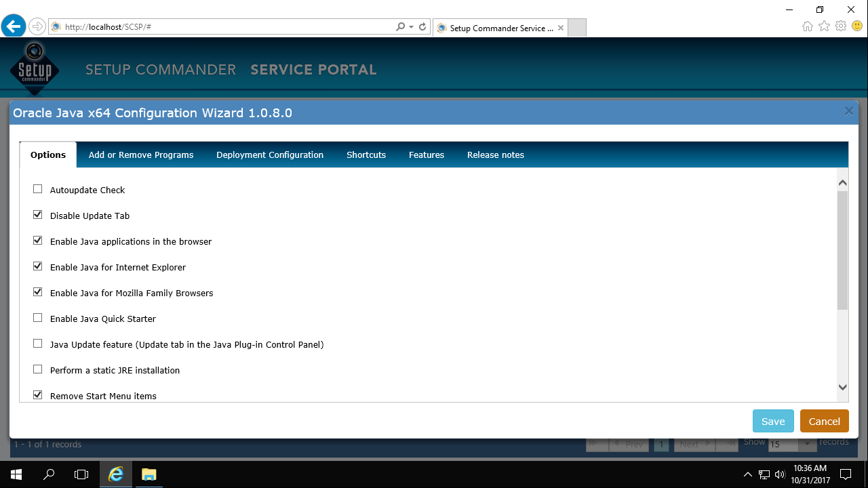Toggle Enable Java for Mozilla Family Browsers

coord(38,292)
